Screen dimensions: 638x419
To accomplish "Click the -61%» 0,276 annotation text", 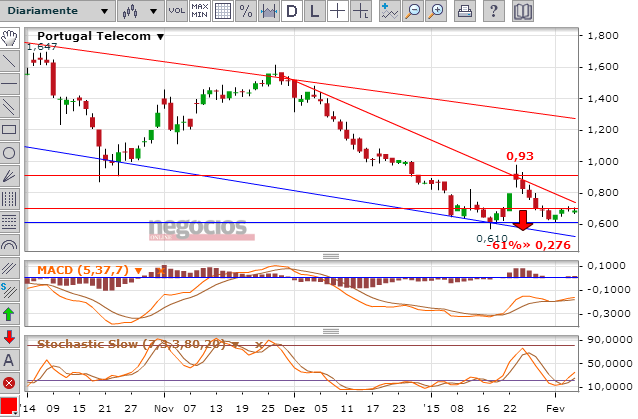I will pyautogui.click(x=529, y=245).
